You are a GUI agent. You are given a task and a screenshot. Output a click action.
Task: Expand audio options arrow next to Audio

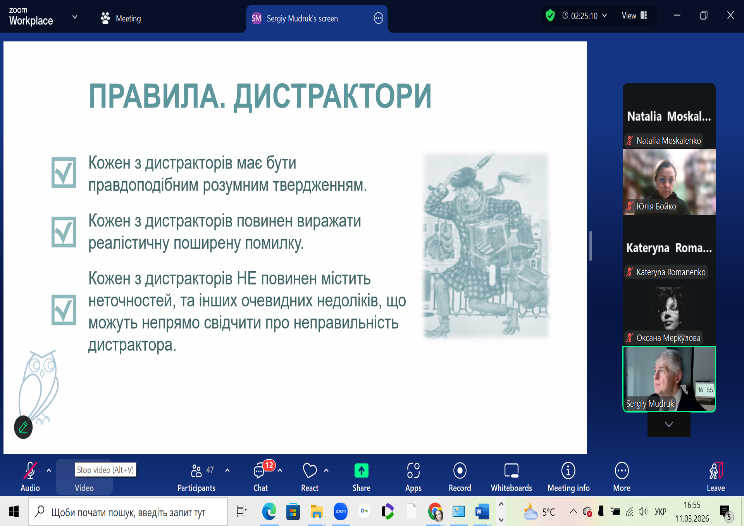tap(49, 469)
